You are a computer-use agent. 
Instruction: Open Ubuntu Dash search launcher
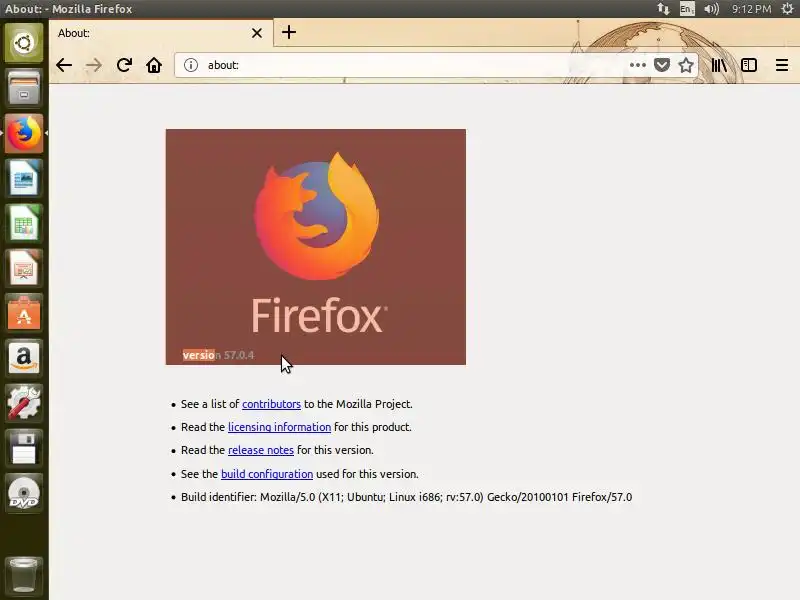(x=24, y=43)
